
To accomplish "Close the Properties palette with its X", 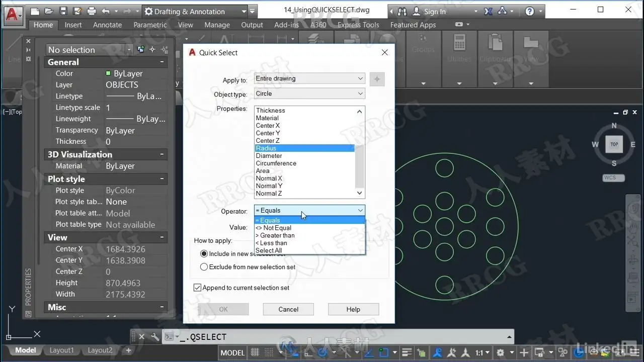I will (x=29, y=41).
